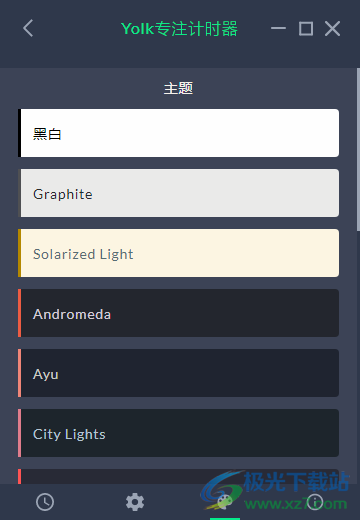Click the 主题 section heading
360x520 pixels.
tap(178, 88)
